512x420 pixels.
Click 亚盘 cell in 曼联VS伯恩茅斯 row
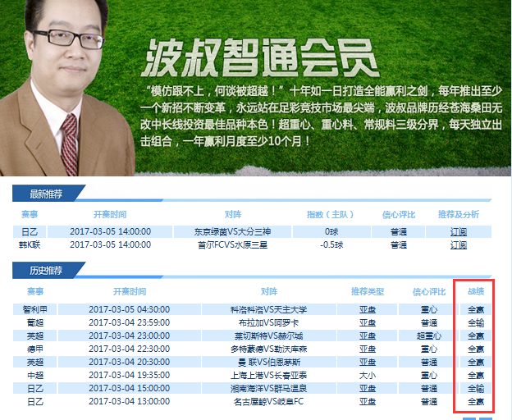click(x=368, y=362)
